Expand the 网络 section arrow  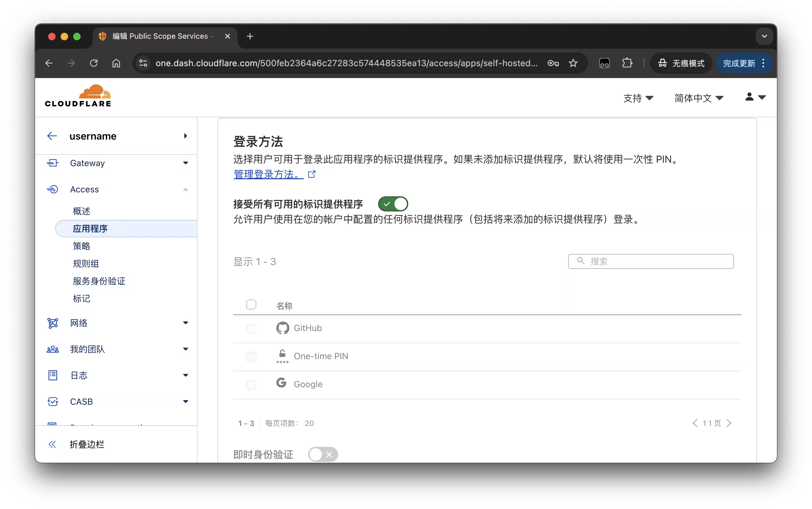185,323
